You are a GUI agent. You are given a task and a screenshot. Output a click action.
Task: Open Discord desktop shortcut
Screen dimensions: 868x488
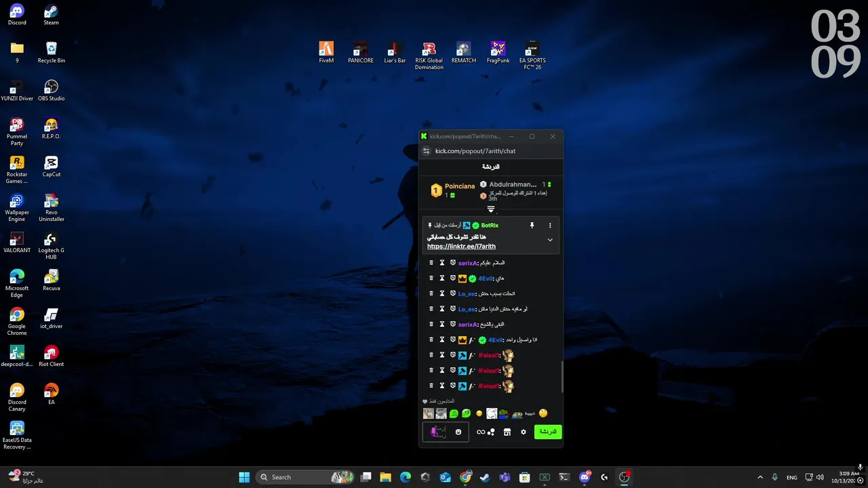17,15
